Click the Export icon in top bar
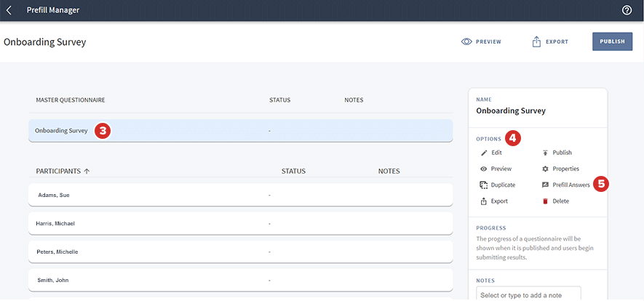 click(x=536, y=42)
